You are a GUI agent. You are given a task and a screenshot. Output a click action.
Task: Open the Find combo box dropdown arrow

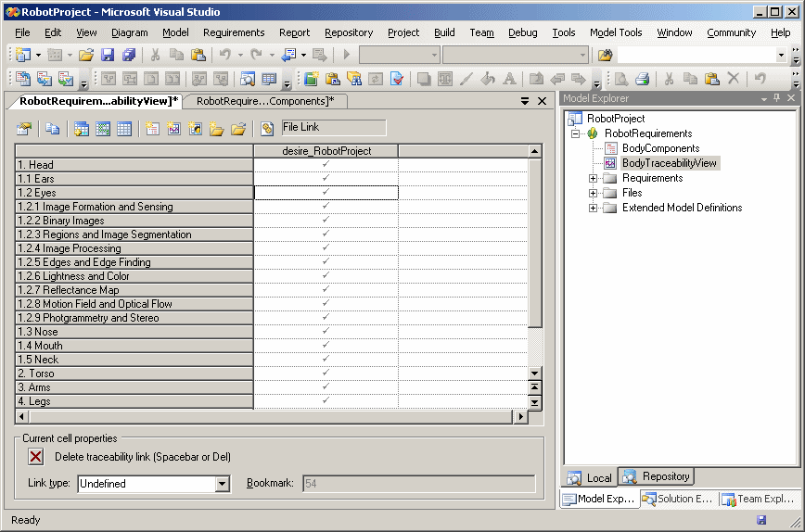point(782,55)
